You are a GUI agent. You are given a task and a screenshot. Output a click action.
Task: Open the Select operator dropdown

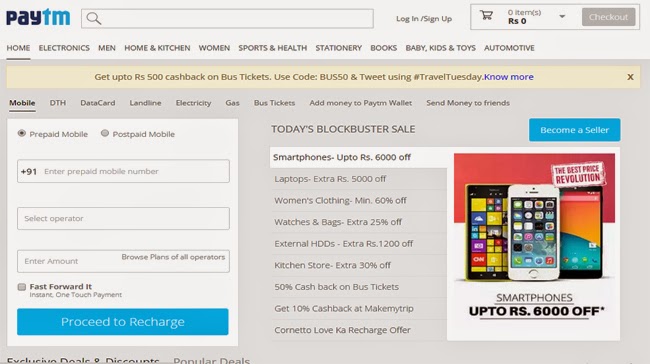tap(123, 218)
